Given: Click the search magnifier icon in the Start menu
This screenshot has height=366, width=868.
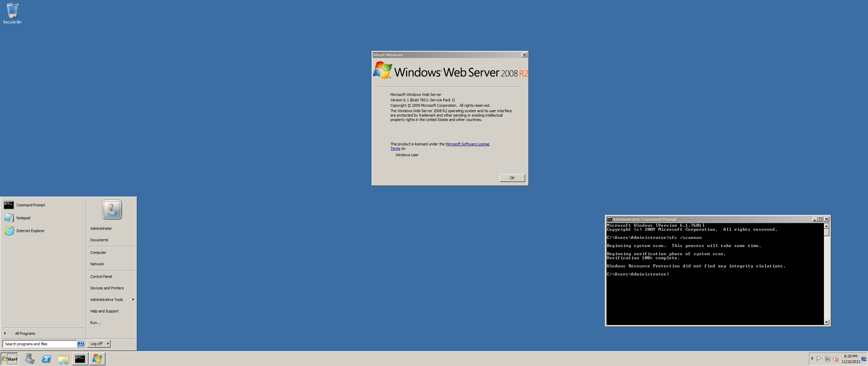Looking at the screenshot, I should coord(81,344).
